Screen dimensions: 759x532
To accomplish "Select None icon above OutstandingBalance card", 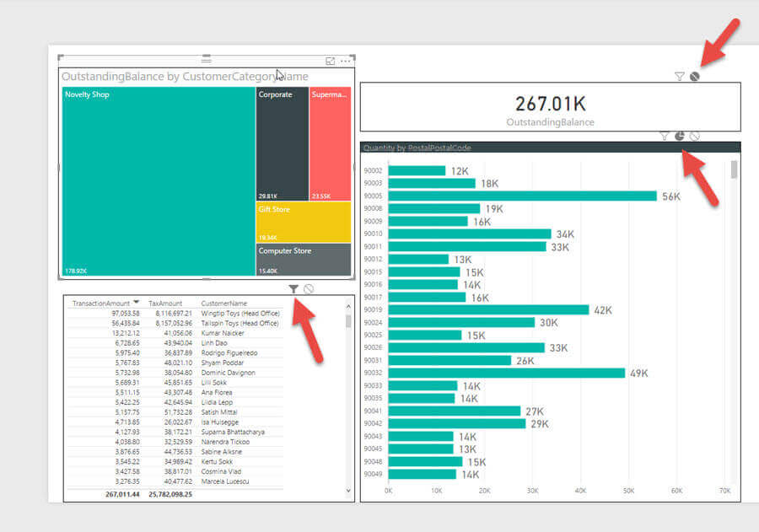I will 695,77.
